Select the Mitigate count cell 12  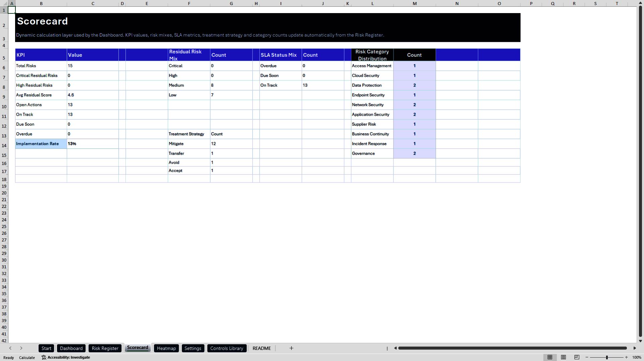231,144
